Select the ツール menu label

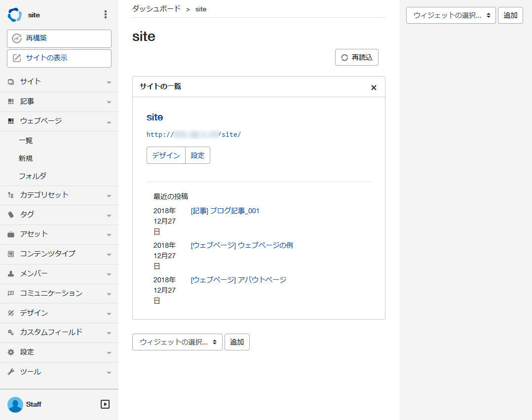[31, 372]
